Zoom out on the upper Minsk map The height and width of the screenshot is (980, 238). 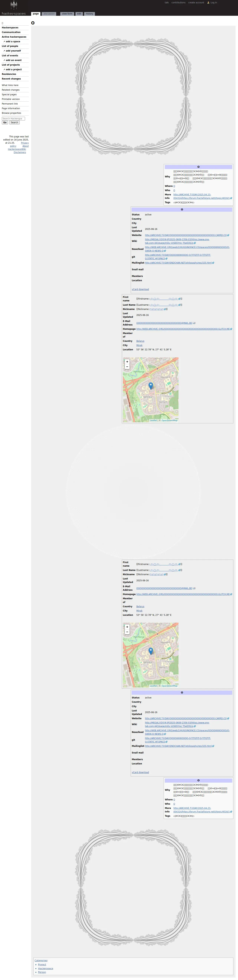click(127, 367)
